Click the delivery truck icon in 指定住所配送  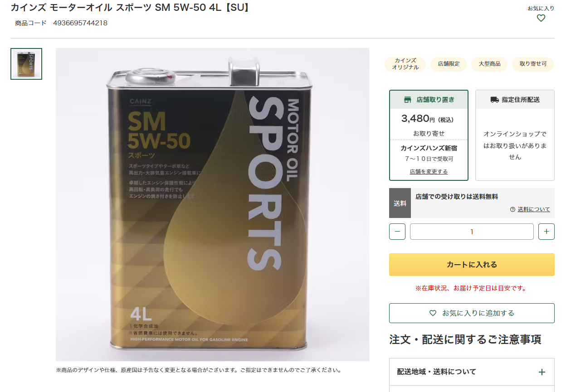point(494,100)
